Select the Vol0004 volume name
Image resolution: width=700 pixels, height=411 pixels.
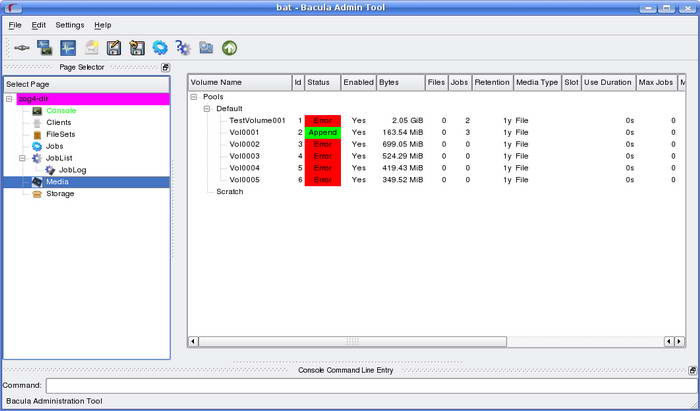click(x=244, y=168)
